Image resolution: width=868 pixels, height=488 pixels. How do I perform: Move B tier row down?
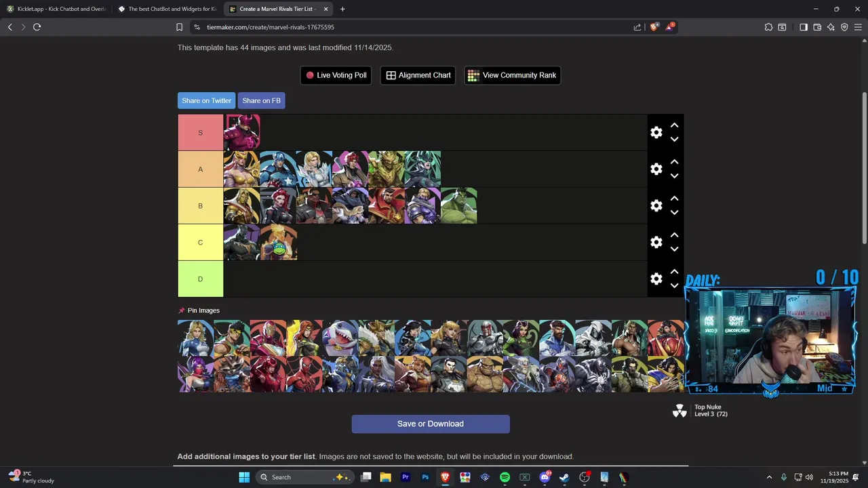coord(674,213)
